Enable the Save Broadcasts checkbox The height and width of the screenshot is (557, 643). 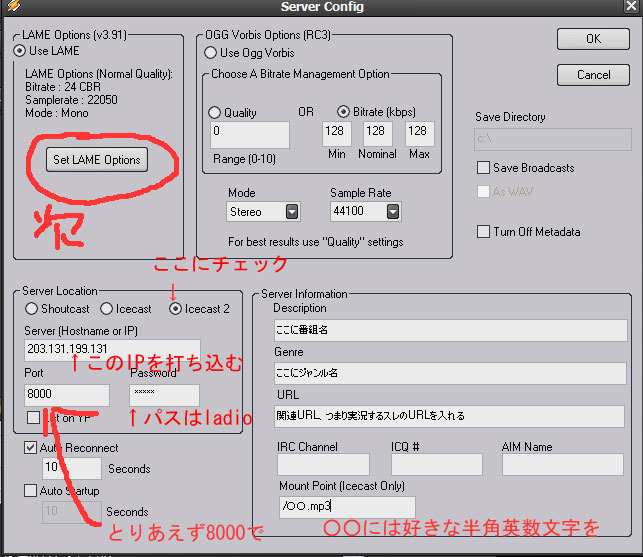(484, 168)
